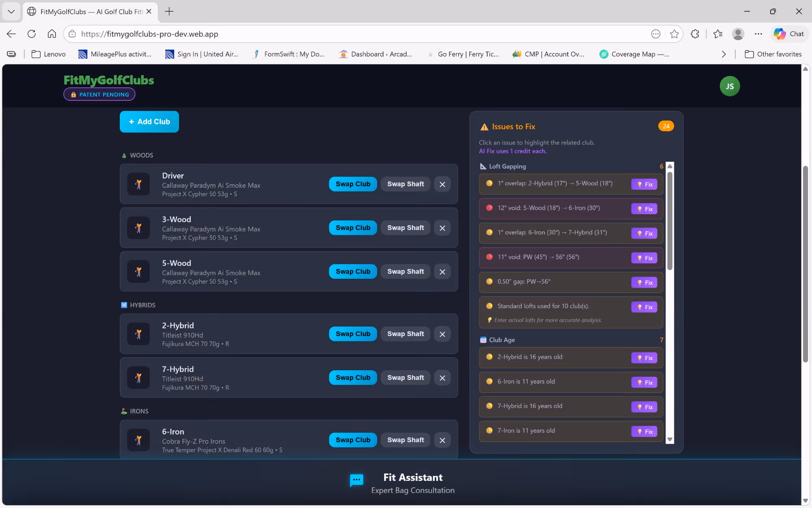Click the Loft Gapping triangle ruler icon

point(483,166)
